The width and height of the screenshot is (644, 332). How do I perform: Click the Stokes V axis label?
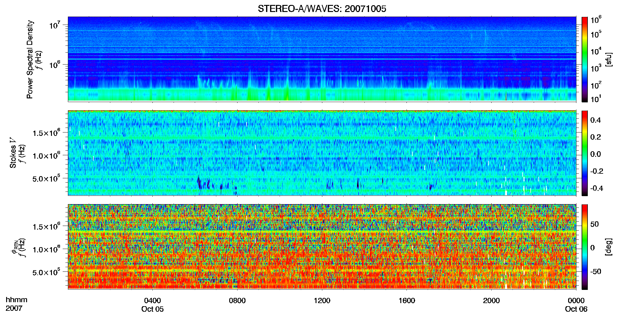coord(13,153)
